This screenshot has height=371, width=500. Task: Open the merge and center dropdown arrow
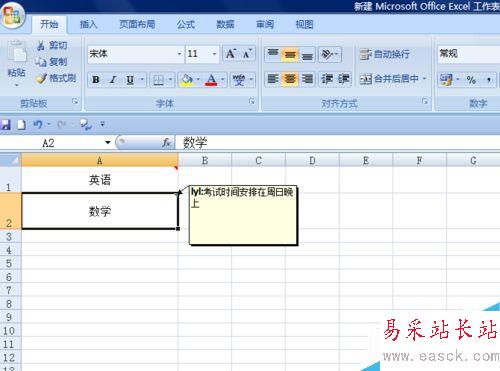[424, 79]
